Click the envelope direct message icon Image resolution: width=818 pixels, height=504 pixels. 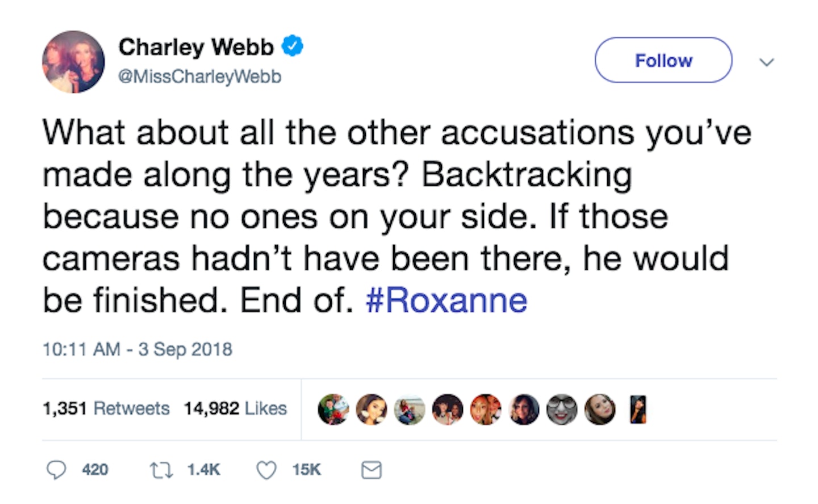372,470
